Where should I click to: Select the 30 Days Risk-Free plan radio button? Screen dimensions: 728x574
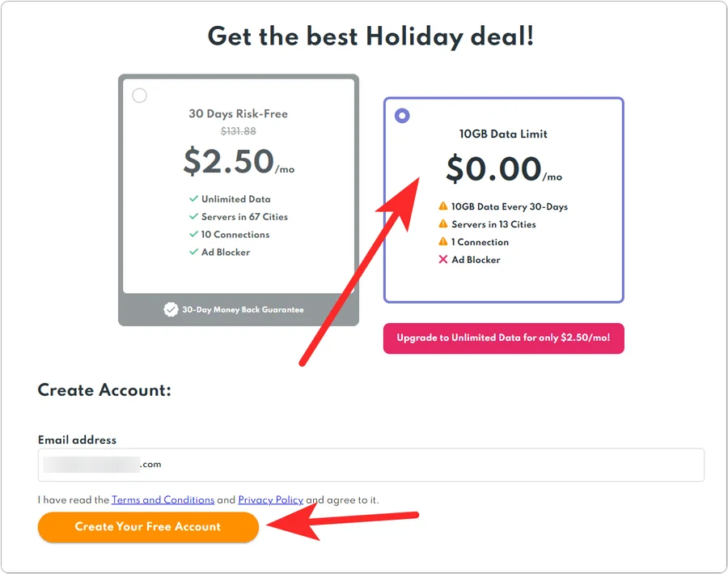[140, 96]
